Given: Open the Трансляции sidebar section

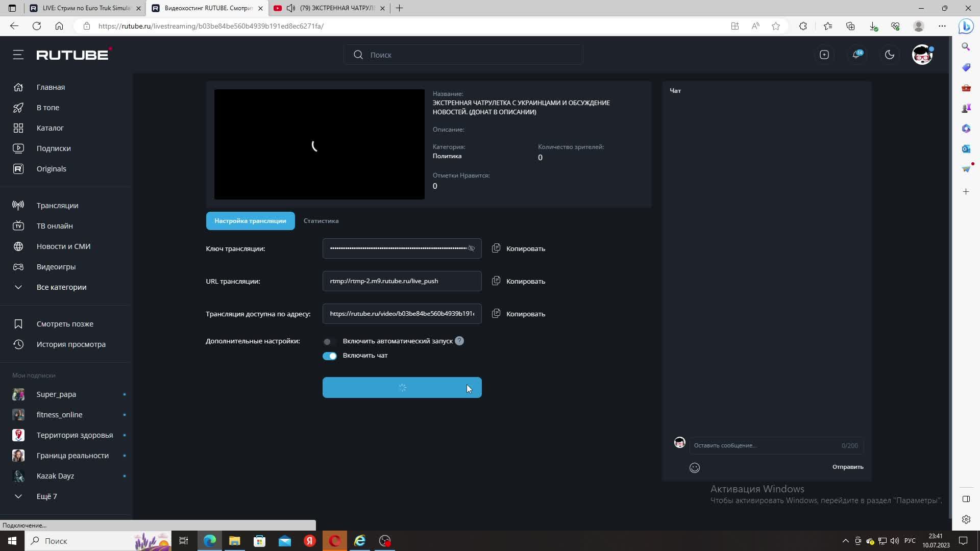Looking at the screenshot, I should pos(57,206).
